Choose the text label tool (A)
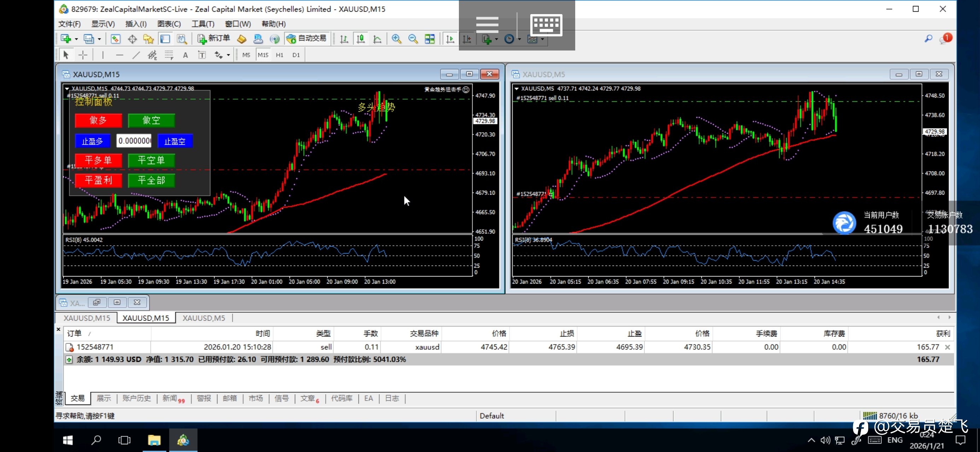 [185, 55]
